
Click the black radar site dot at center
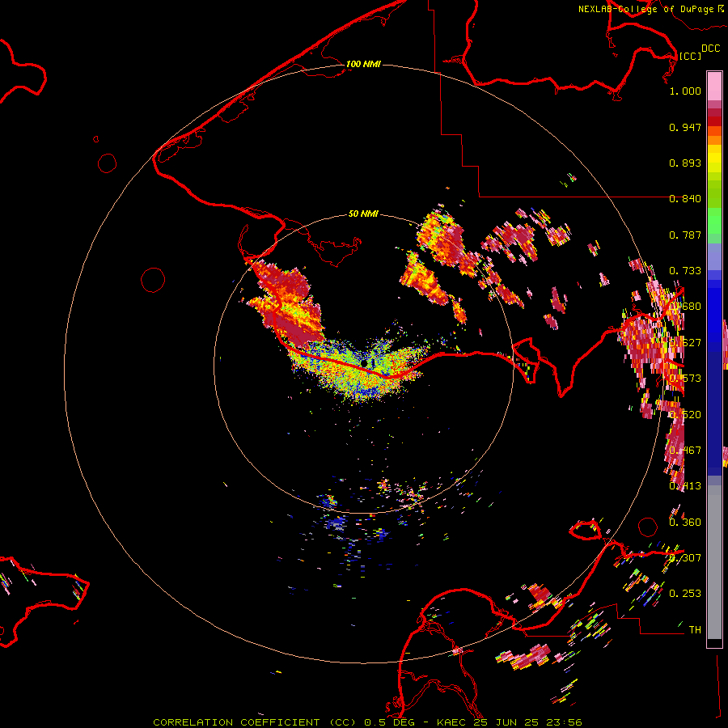364,362
